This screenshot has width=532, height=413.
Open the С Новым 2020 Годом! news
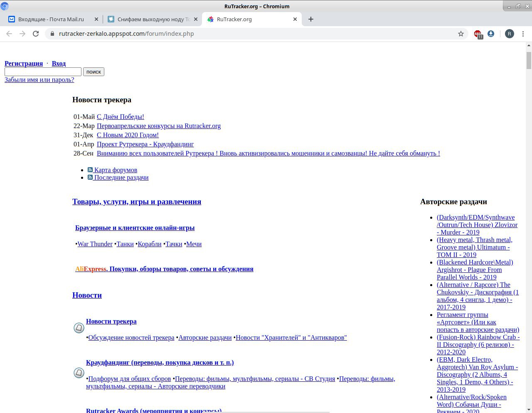tap(128, 135)
